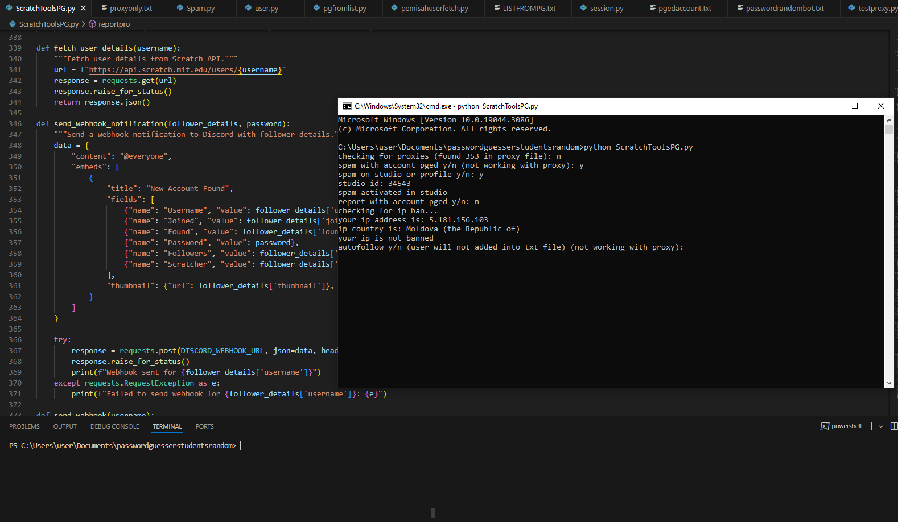Screen dimensions: 898x522
Task: Click the Python file icon on ScratchToolsPG.py tab
Action: point(8,8)
